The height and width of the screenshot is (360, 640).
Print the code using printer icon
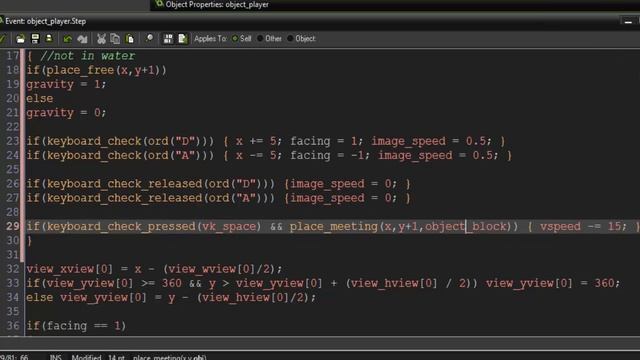(49, 39)
